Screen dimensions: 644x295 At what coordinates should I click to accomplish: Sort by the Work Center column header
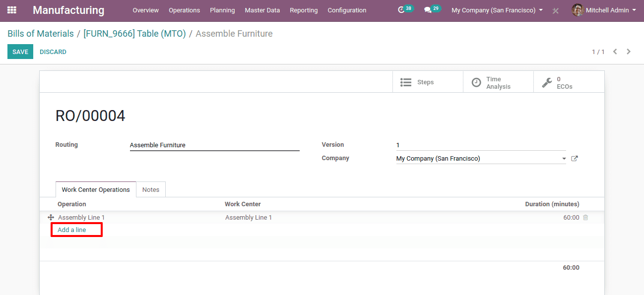point(243,204)
